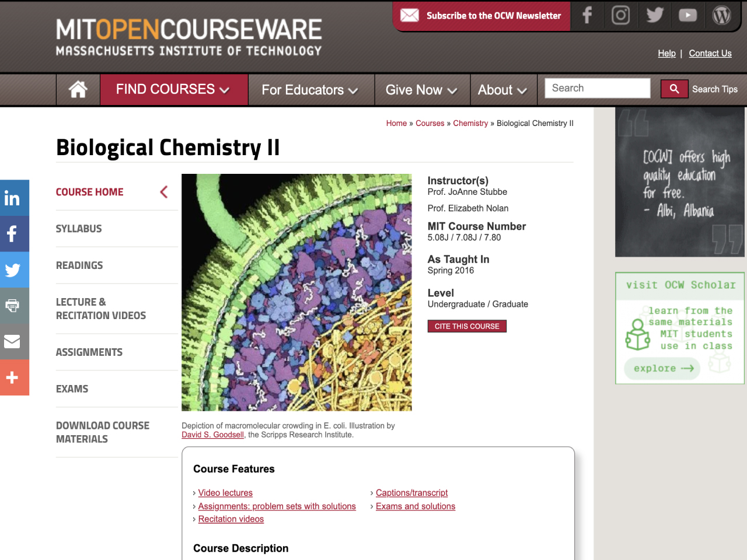Open the Recitation videos link

coord(231,519)
